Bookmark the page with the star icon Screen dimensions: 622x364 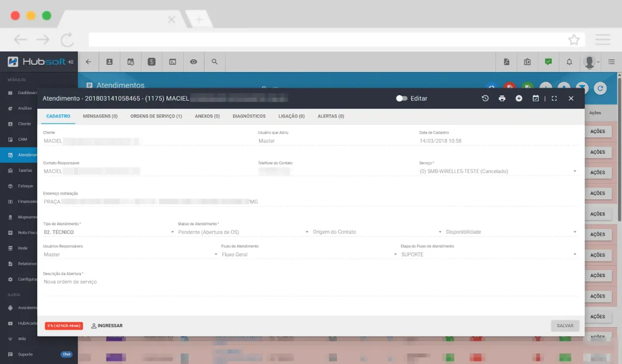(574, 40)
